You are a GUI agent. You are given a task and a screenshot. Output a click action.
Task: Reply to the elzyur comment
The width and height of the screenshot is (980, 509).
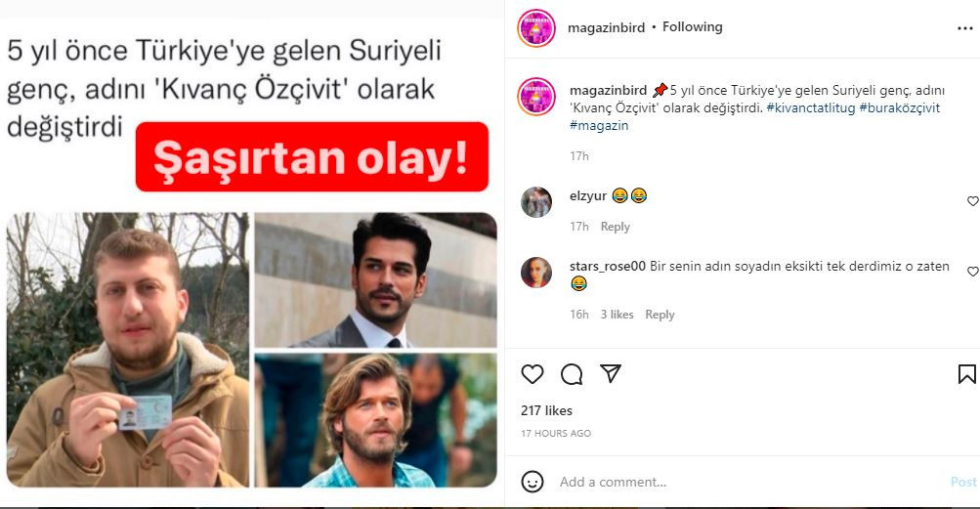click(x=615, y=227)
